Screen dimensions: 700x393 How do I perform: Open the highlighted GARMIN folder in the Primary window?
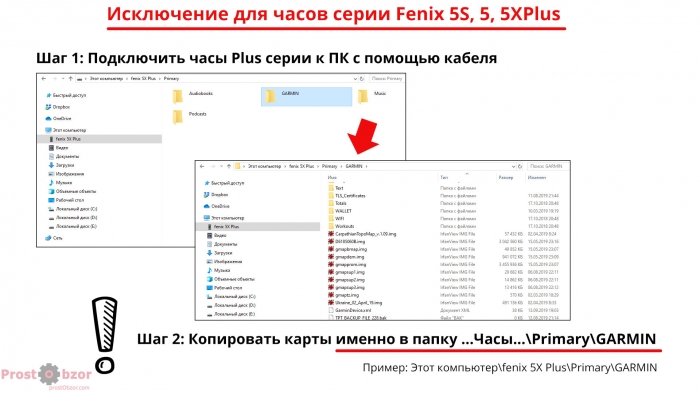click(306, 96)
